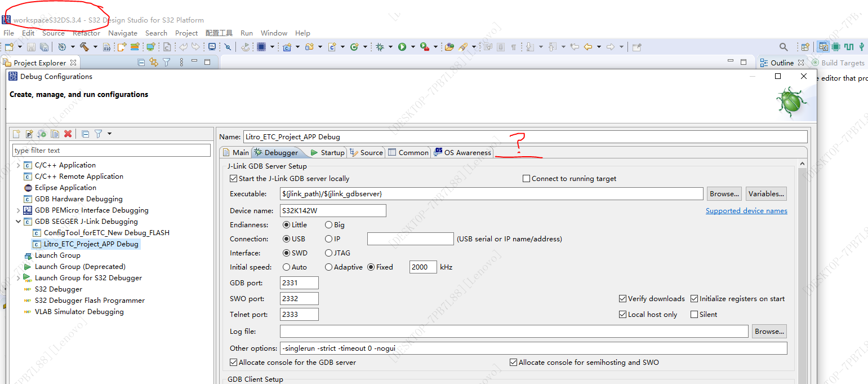The width and height of the screenshot is (868, 384).
Task: Switch to the Startup tab
Action: coord(327,153)
